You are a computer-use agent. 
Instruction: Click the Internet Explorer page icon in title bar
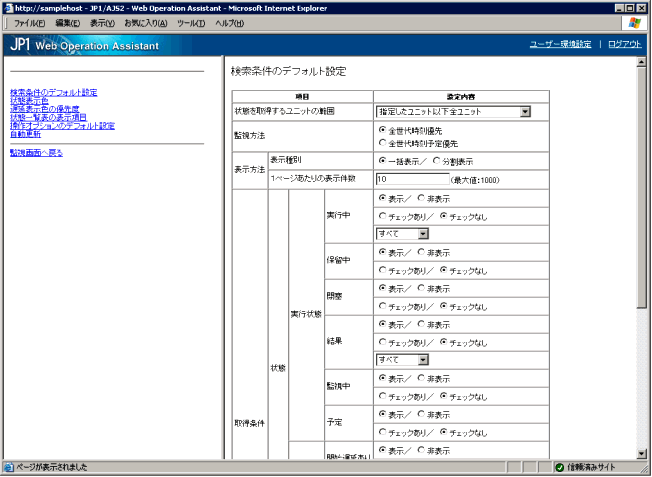coord(8,8)
